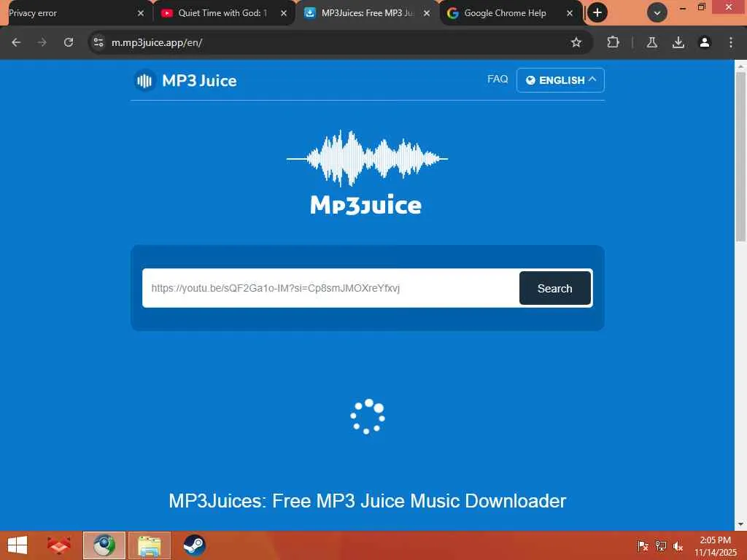
Task: Go back with the browser back arrow
Action: click(x=16, y=42)
